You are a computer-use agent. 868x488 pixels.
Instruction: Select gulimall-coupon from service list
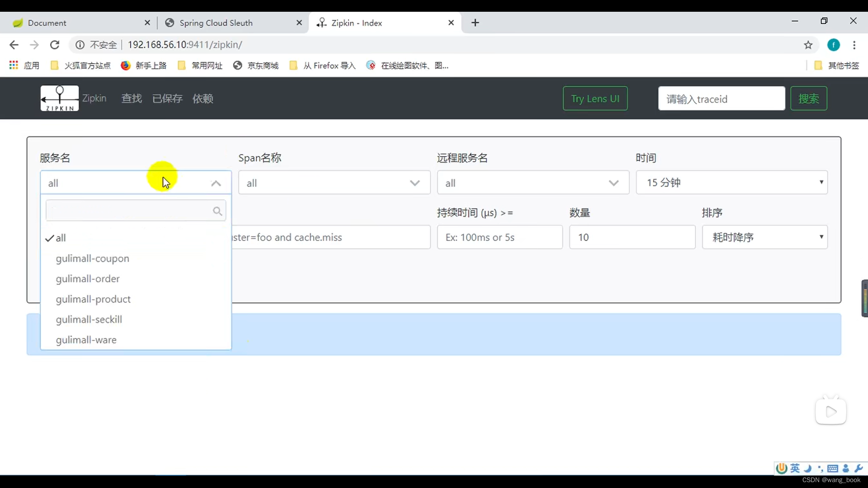(92, 258)
